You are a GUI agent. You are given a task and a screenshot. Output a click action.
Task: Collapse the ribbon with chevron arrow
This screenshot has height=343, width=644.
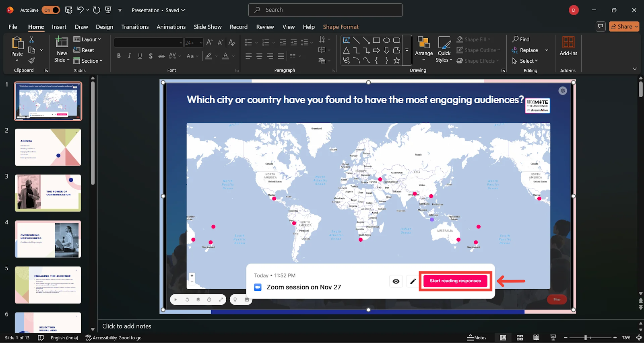(635, 69)
